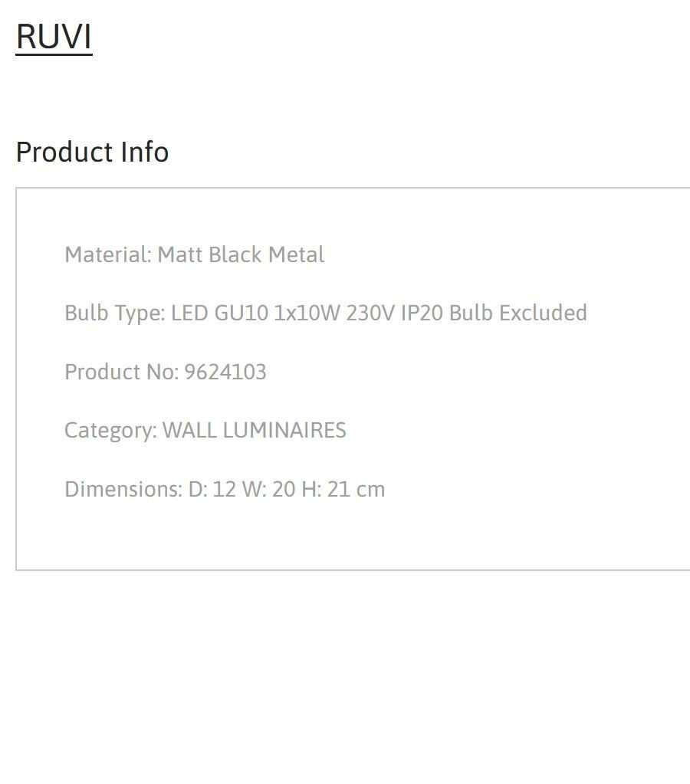Select the Dimensions line in product info
The image size is (690, 784).
(225, 489)
